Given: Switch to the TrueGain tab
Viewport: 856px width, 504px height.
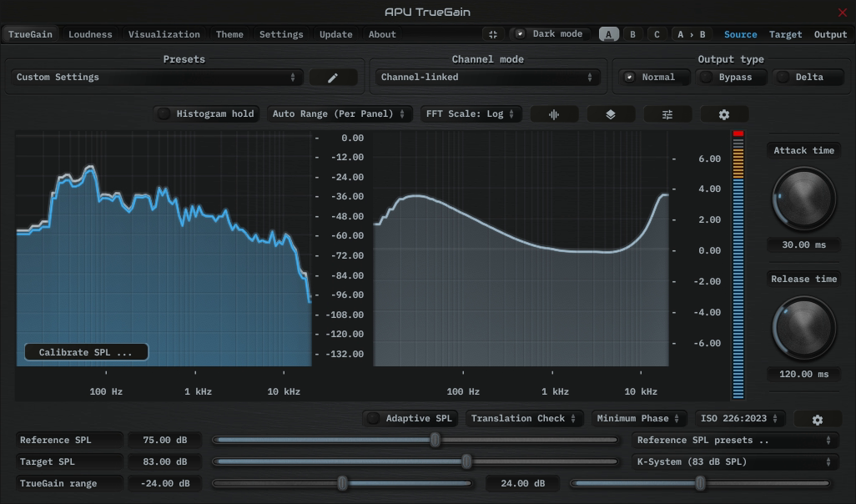Looking at the screenshot, I should tap(31, 34).
